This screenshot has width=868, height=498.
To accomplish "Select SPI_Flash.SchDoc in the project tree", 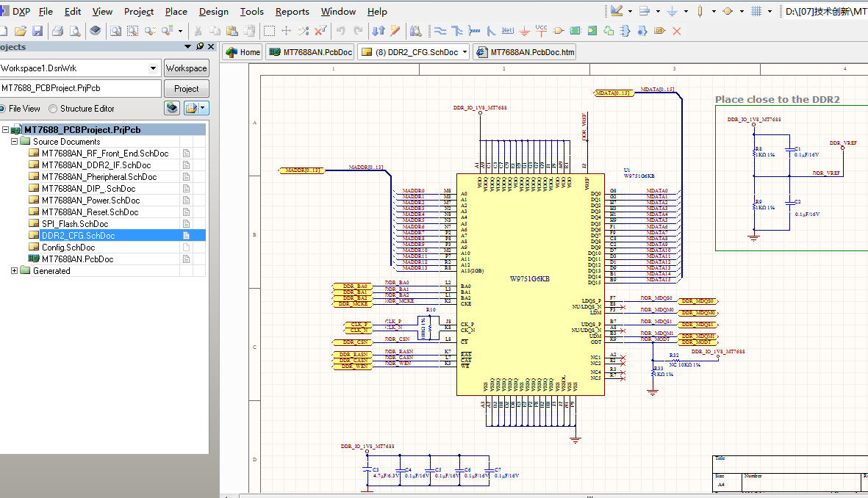I will coord(75,223).
